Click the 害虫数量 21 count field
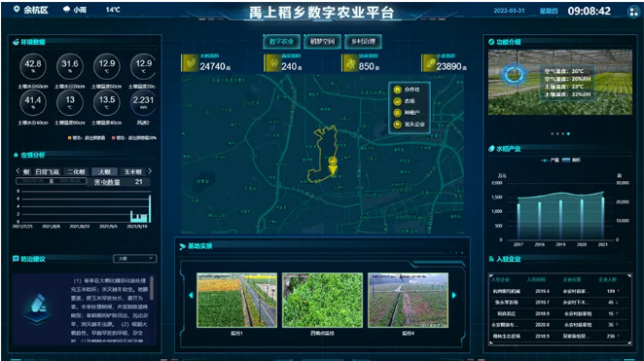 (120, 182)
